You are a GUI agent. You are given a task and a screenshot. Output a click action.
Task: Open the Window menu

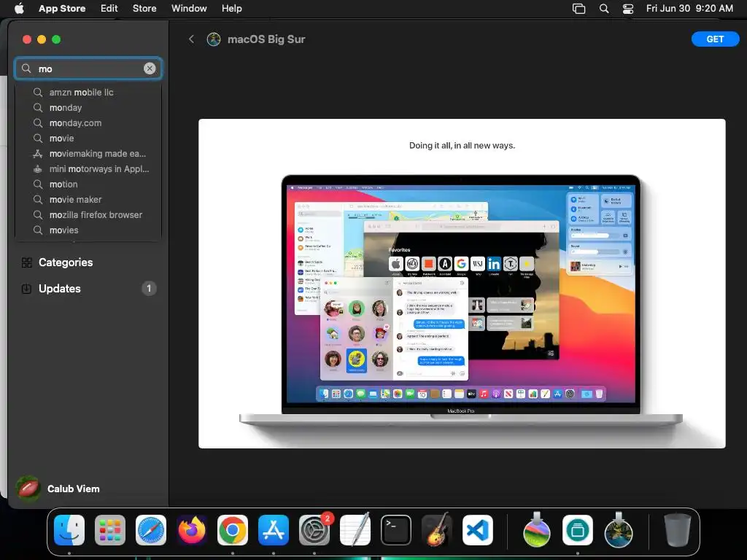click(x=189, y=8)
